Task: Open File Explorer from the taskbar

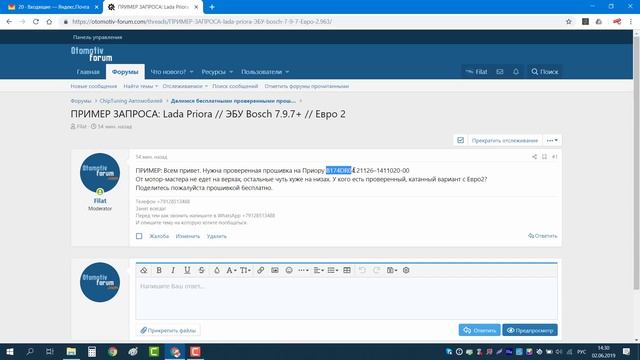Action: click(x=71, y=351)
